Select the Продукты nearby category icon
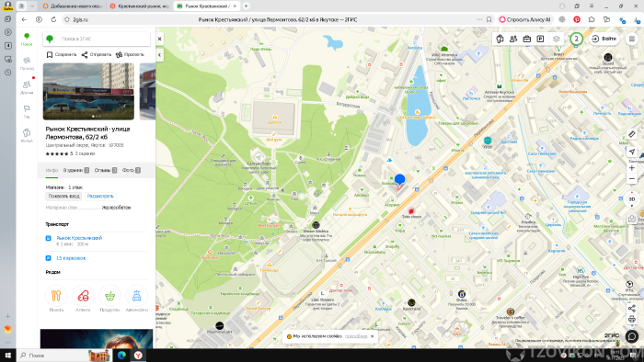This screenshot has width=644, height=362. [x=109, y=296]
